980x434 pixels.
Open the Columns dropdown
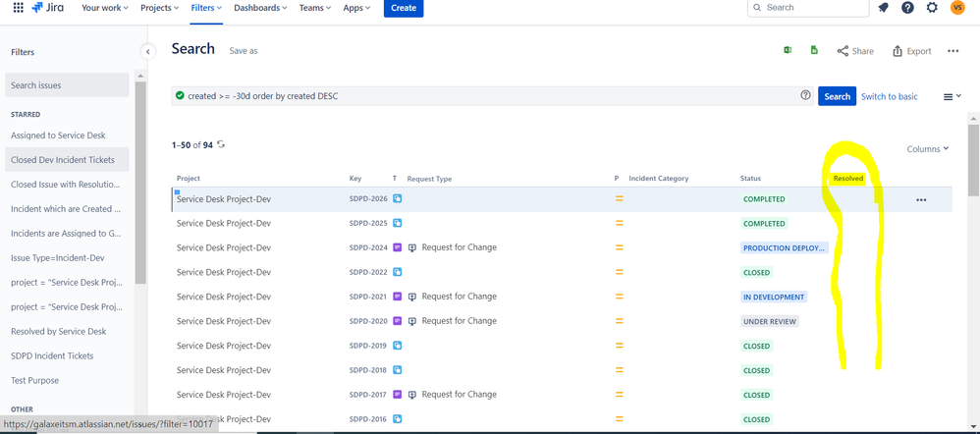click(928, 149)
